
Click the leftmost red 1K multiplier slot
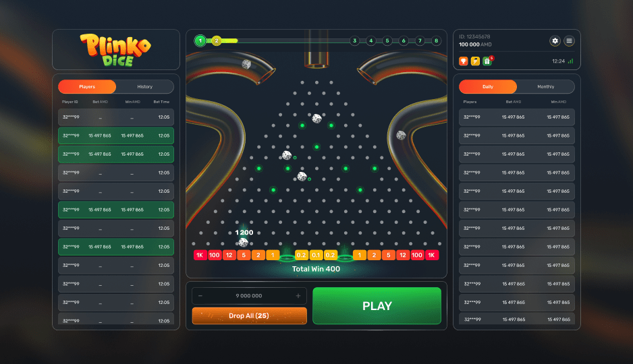200,255
